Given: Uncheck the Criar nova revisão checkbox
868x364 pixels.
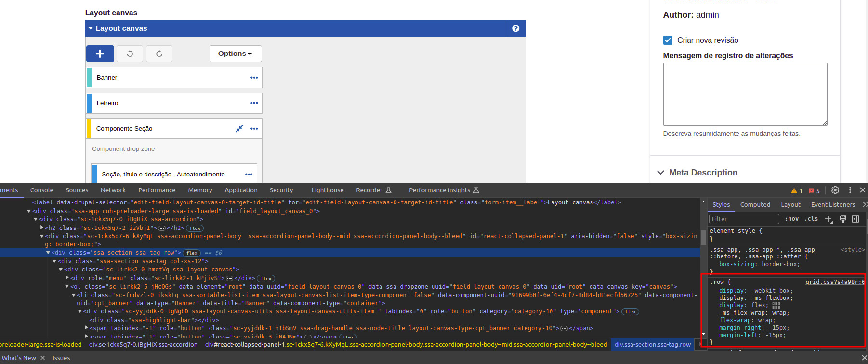Looking at the screenshot, I should 668,40.
